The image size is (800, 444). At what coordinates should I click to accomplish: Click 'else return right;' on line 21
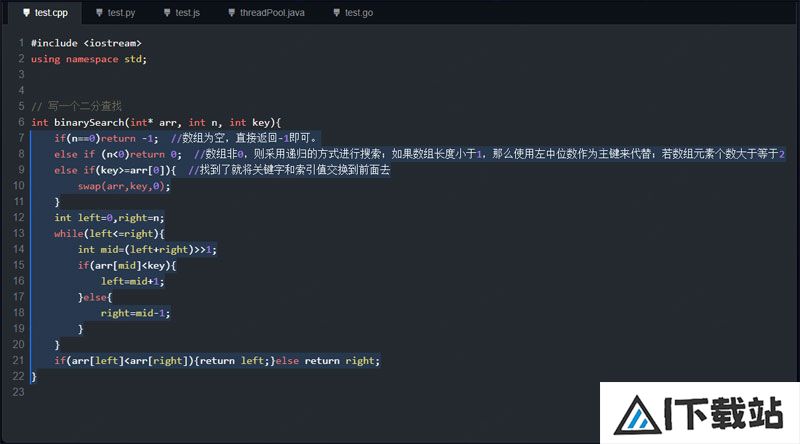click(328, 361)
